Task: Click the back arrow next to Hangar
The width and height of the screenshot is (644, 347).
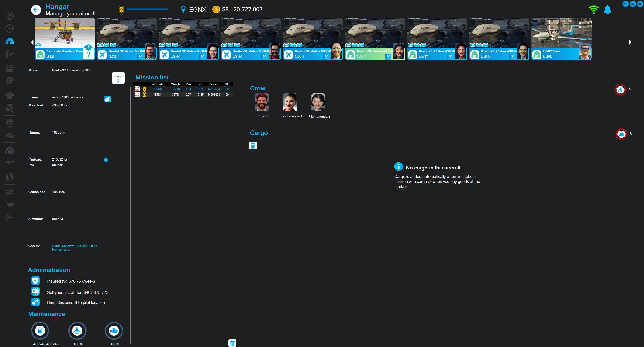Action: click(x=36, y=10)
